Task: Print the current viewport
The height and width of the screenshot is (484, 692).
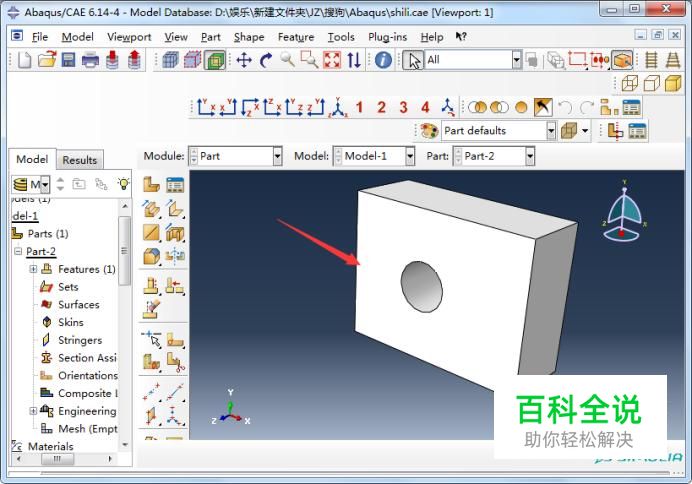Action: [x=90, y=60]
